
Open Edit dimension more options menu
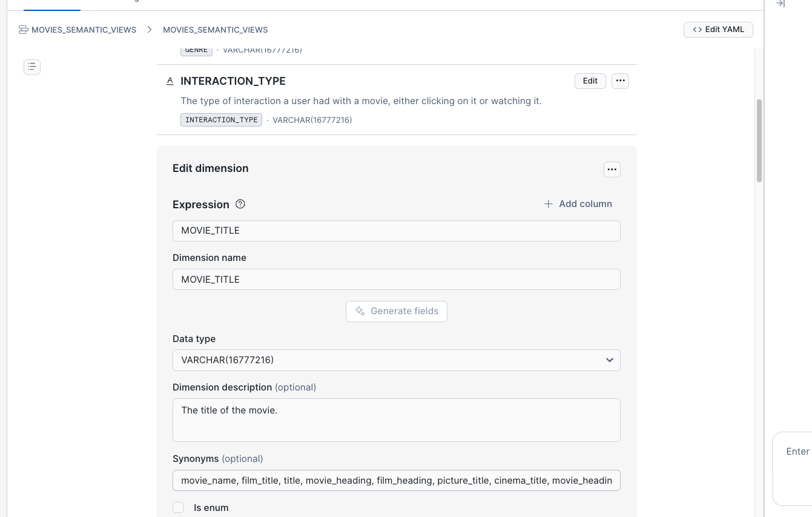tap(612, 170)
